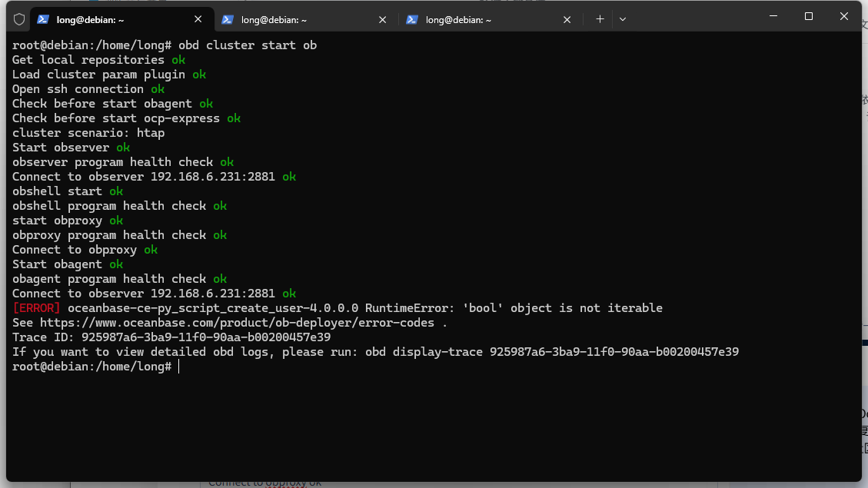Click the PowerShell icon on the third tab

[x=412, y=19]
